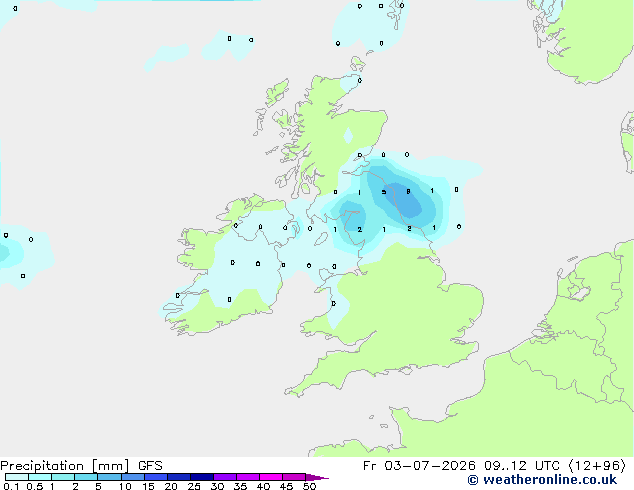Click the forecast date 'Fr 03-07-2026' text
634x490 pixels.
419,466
